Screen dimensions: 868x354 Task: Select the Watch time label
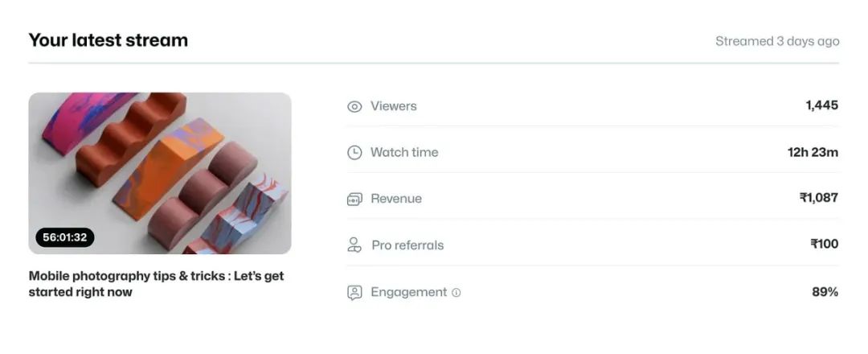coord(404,152)
